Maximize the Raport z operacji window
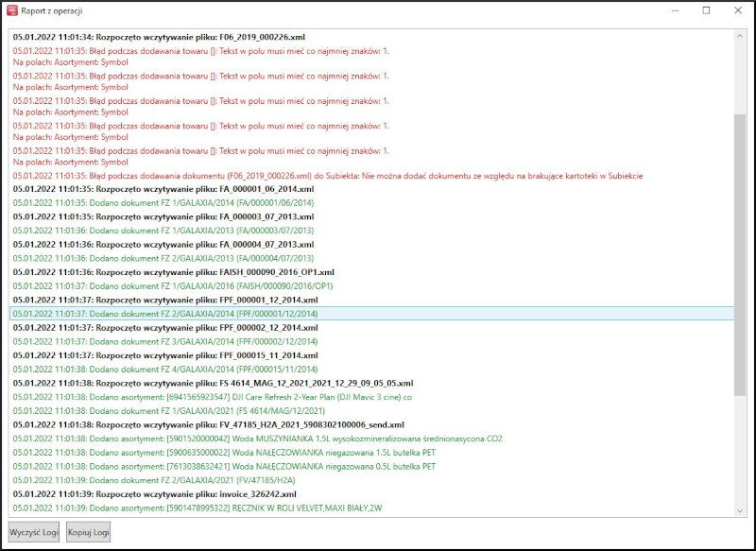Screen dimensions: 756x551 706,11
